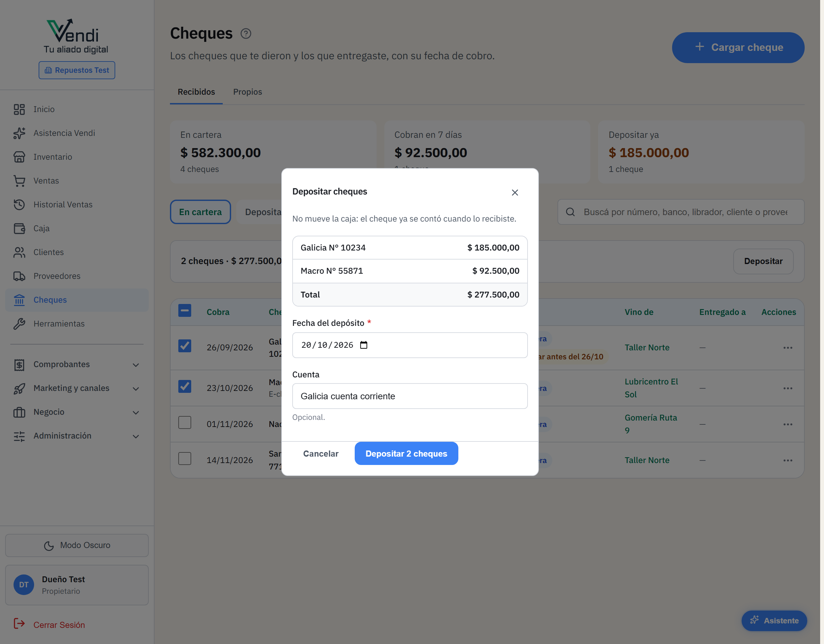Image resolution: width=824 pixels, height=644 pixels.
Task: Uncheck the 23/10/2026 cheque row
Action: [185, 386]
